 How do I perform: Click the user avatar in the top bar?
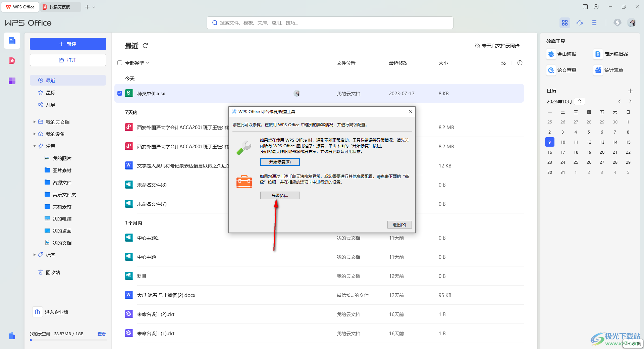[632, 23]
